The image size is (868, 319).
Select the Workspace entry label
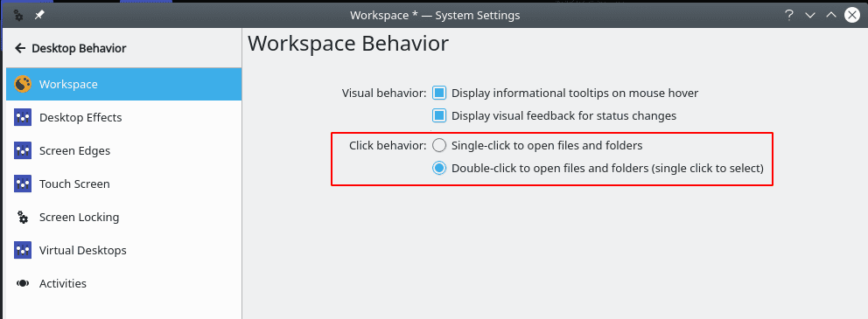(x=68, y=85)
